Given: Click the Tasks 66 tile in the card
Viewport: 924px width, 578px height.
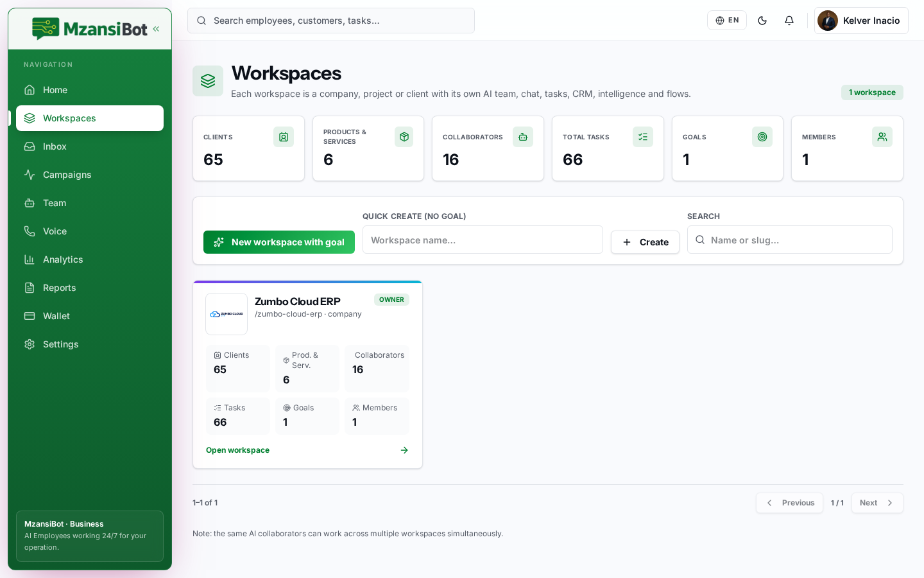Looking at the screenshot, I should pos(238,416).
